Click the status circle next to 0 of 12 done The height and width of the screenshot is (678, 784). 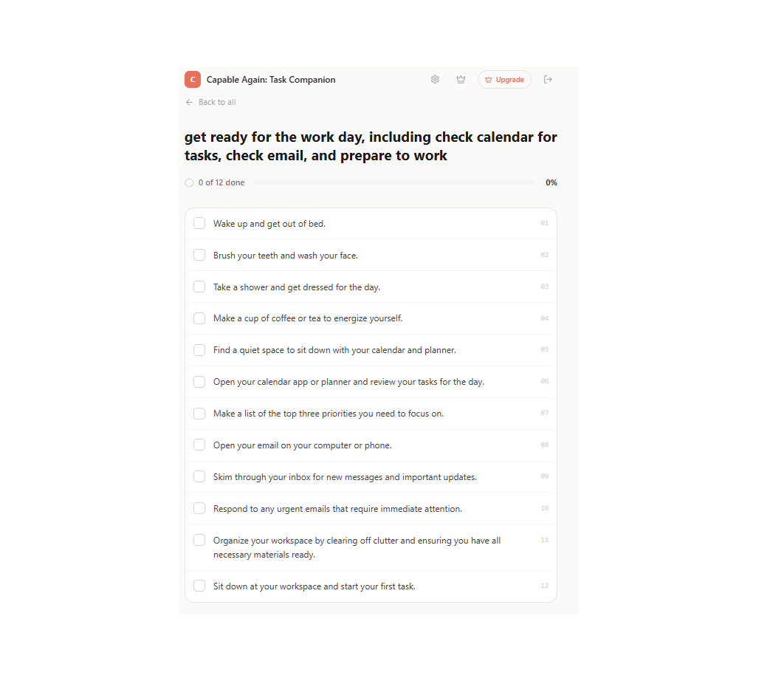click(189, 182)
